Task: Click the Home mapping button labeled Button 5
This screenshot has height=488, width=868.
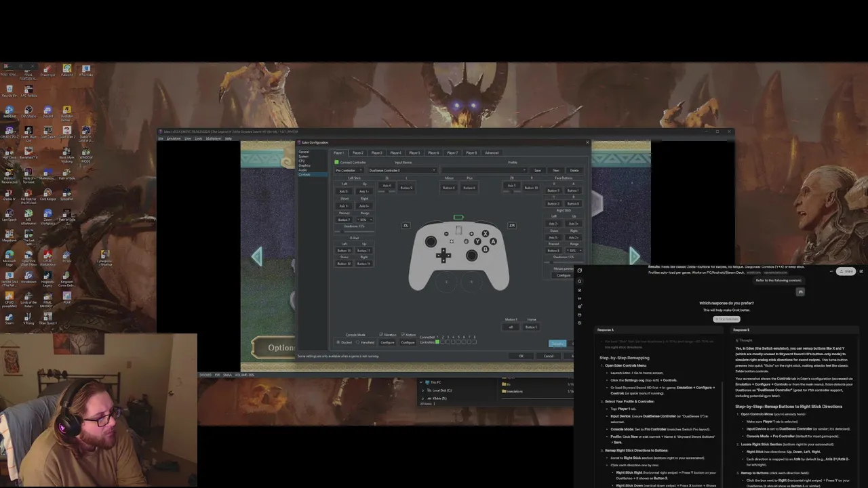Action: pos(531,327)
